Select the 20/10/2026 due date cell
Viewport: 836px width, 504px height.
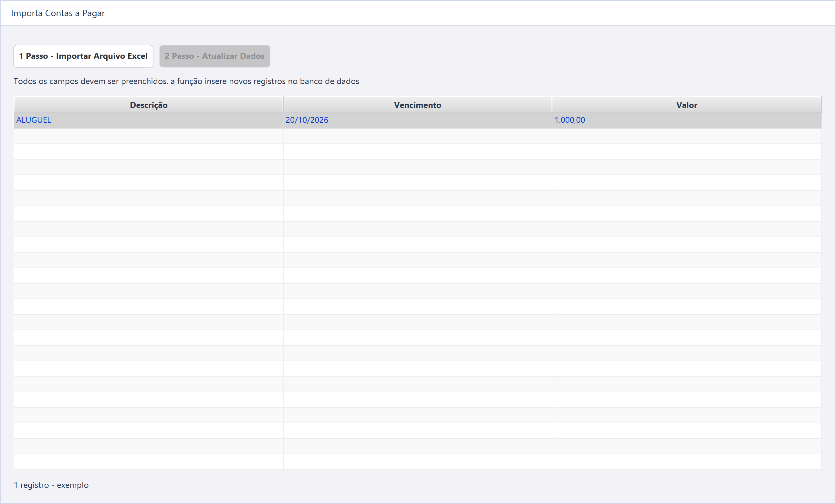(418, 120)
